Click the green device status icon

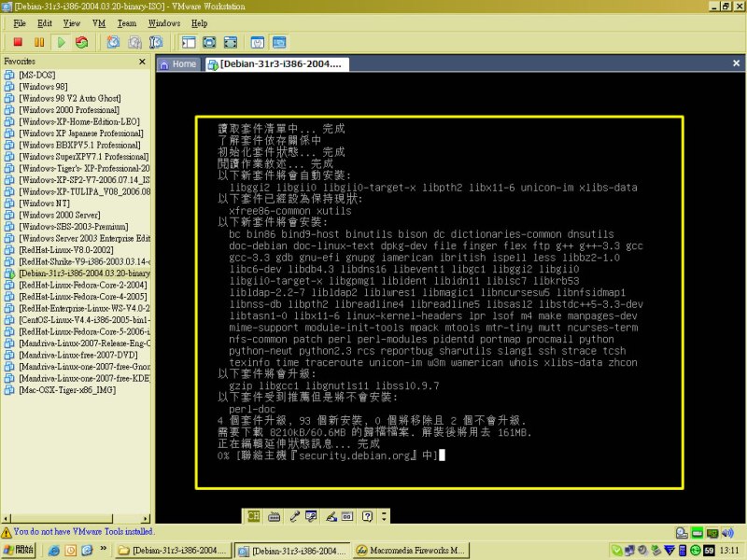point(697,533)
